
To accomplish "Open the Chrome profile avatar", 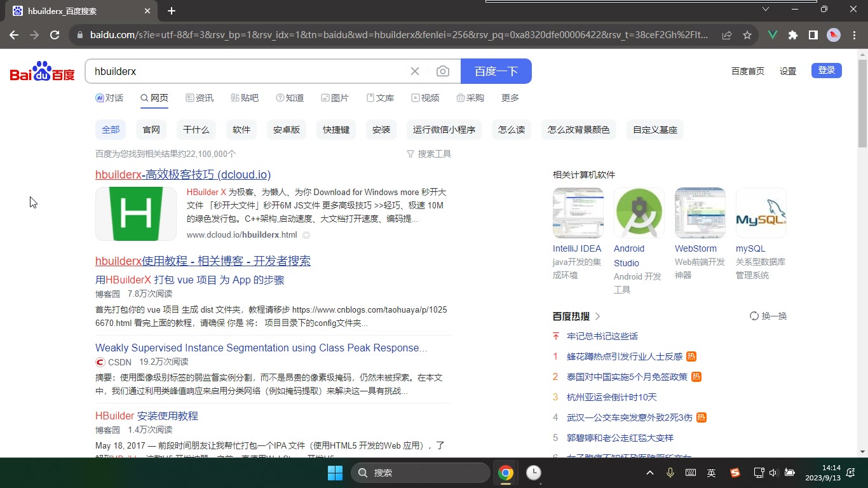I will 834,35.
